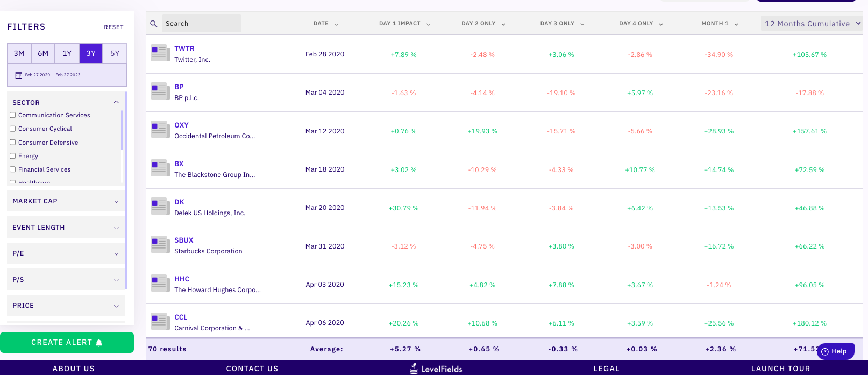Open the TWTR news article icon
The width and height of the screenshot is (868, 375).
pos(160,53)
